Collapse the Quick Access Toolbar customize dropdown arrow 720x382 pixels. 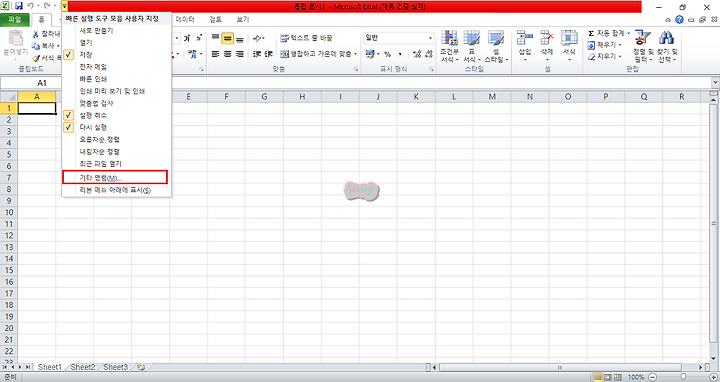[64, 6]
